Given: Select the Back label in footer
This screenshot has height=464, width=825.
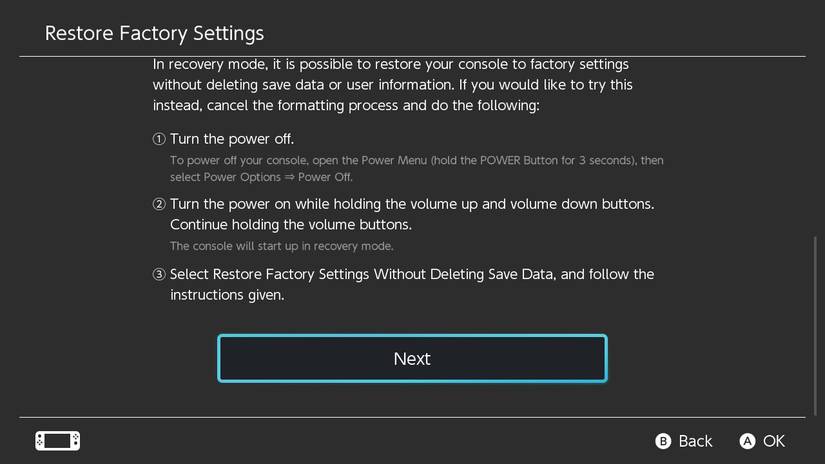Looking at the screenshot, I should click(695, 441).
